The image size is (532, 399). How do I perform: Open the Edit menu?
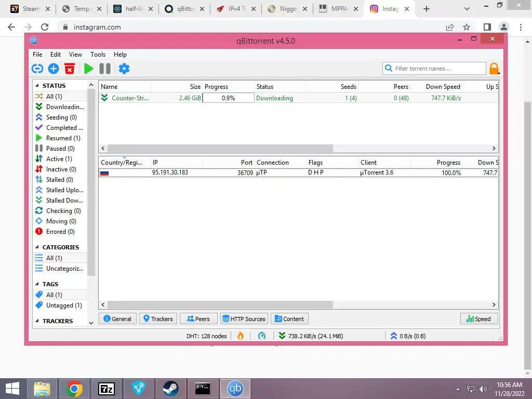point(55,54)
